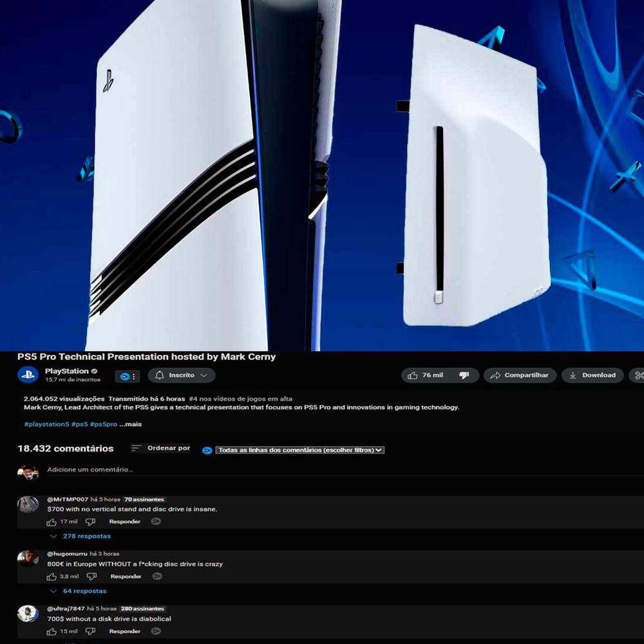Open @hugomurru's profile avatar
644x644 pixels.
(x=28, y=558)
